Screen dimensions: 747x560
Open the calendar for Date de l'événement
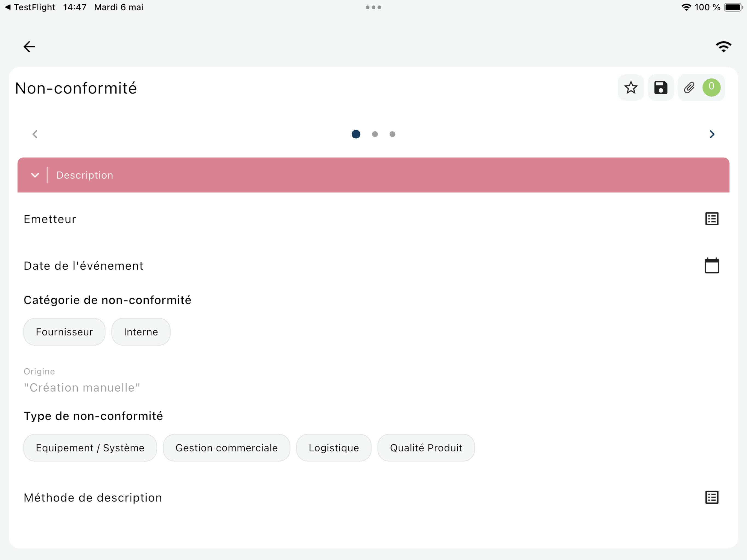coord(711,266)
